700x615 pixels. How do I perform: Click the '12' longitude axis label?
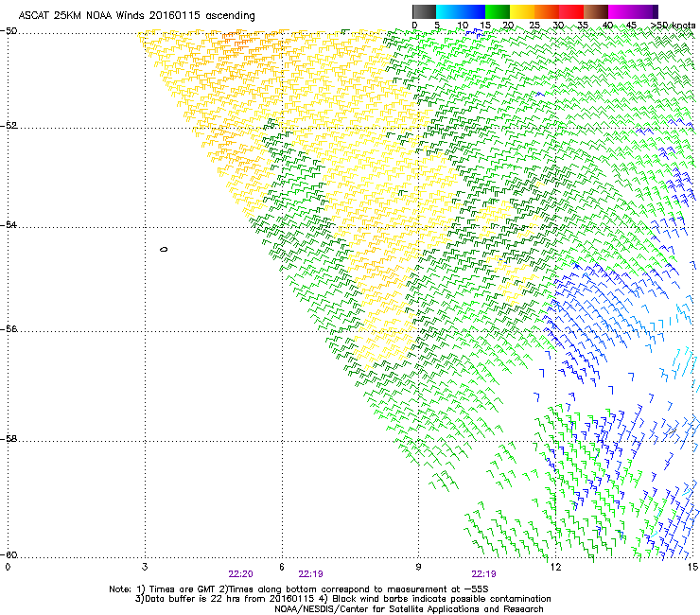point(555,567)
